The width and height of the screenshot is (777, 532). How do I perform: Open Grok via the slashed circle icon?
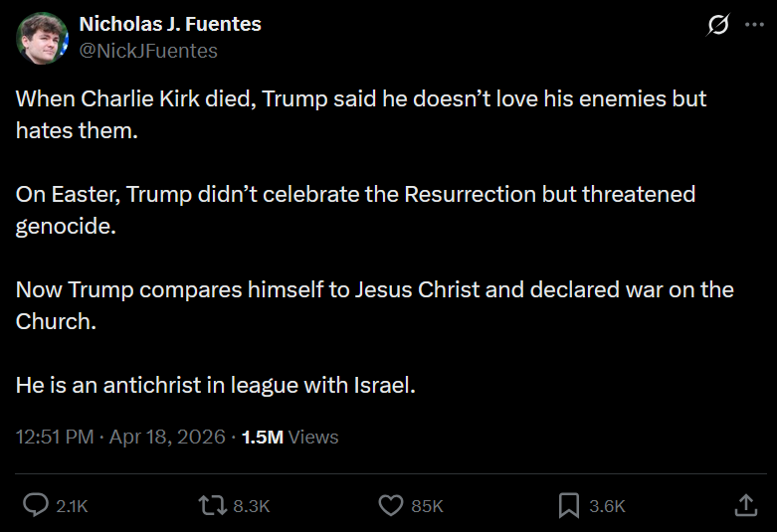coord(717,26)
